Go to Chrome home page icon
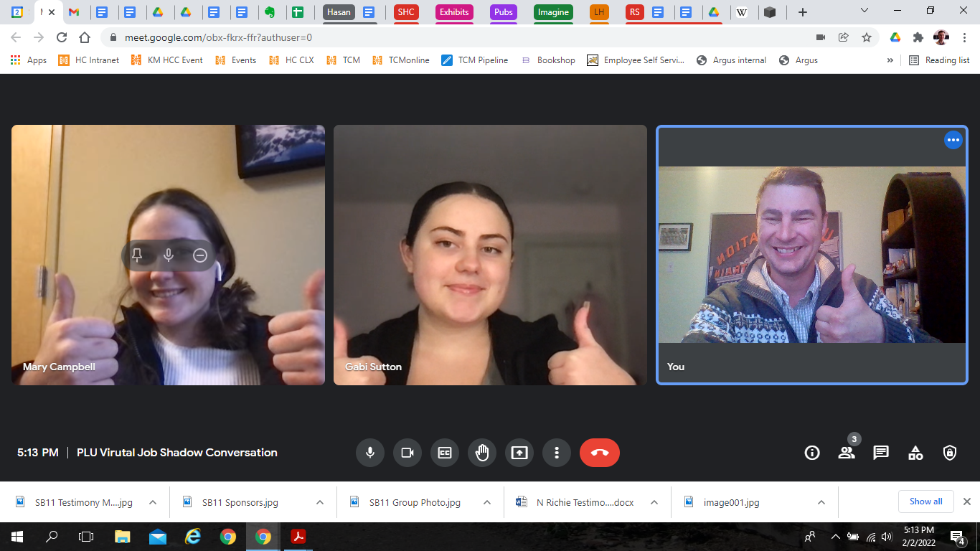Image resolution: width=980 pixels, height=551 pixels. [x=85, y=37]
